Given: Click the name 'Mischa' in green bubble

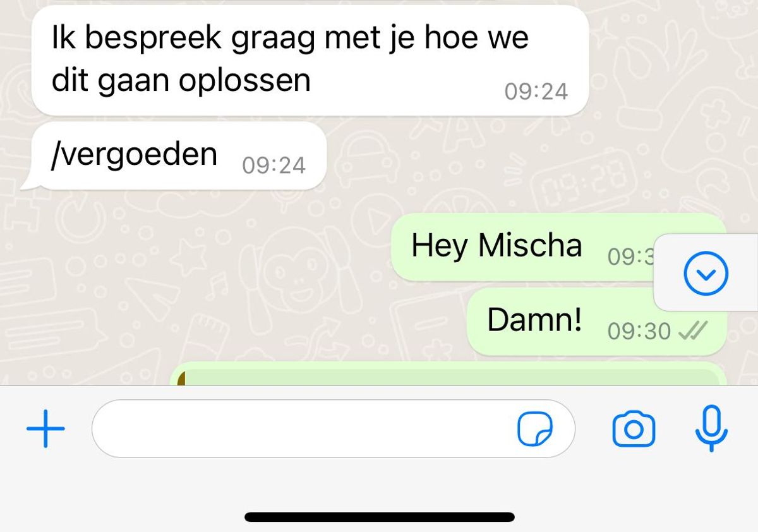Looking at the screenshot, I should point(529,245).
